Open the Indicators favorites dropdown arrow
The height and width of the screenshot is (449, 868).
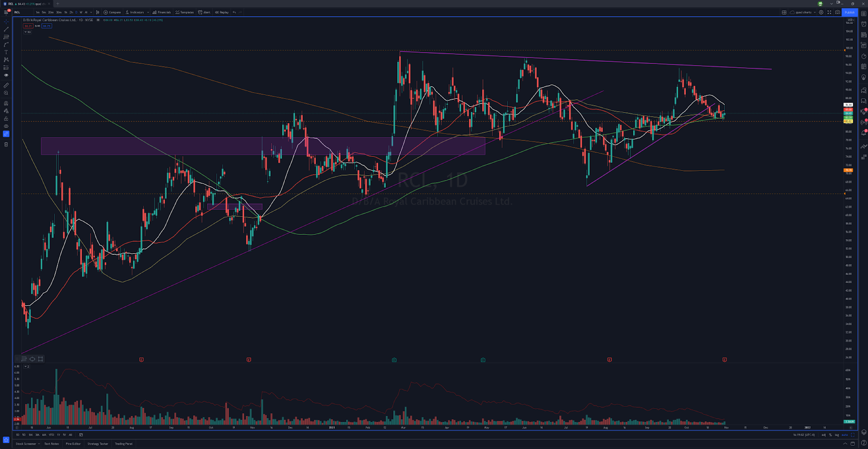click(148, 12)
